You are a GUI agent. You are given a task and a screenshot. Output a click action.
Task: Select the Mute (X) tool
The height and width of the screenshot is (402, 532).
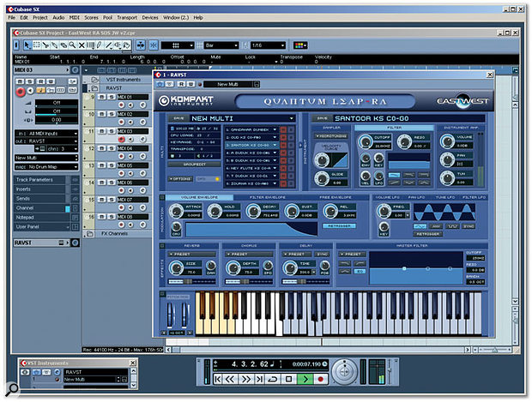pyautogui.click(x=82, y=45)
